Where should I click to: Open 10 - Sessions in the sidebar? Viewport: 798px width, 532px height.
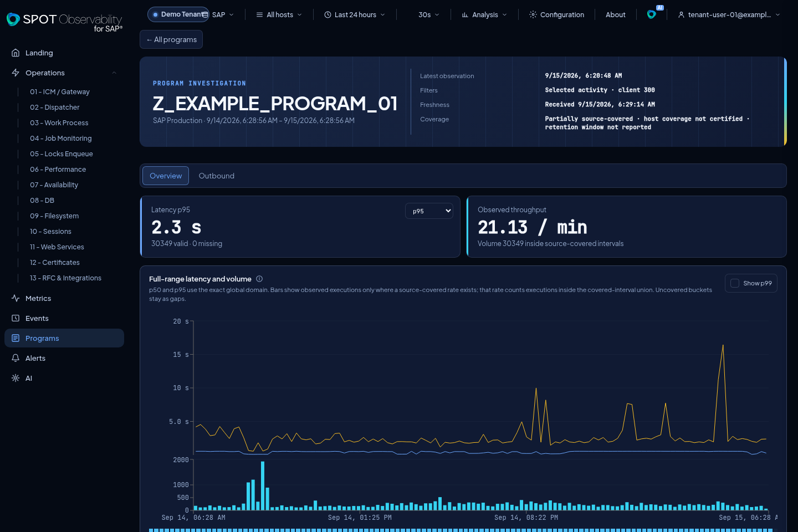pyautogui.click(x=50, y=231)
